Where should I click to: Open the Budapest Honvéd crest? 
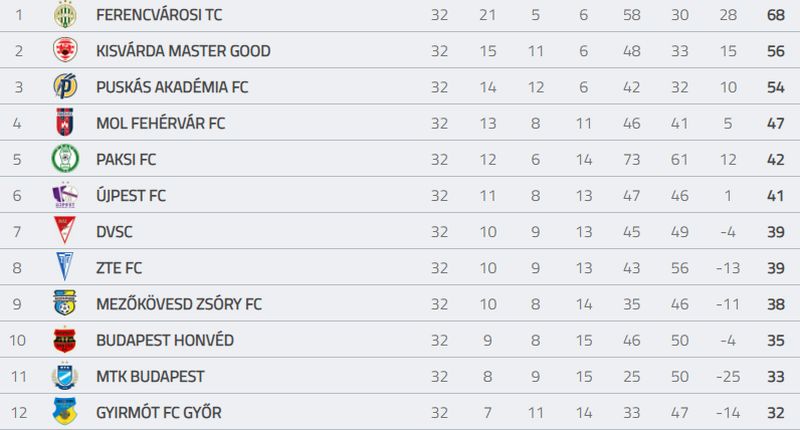coord(65,340)
